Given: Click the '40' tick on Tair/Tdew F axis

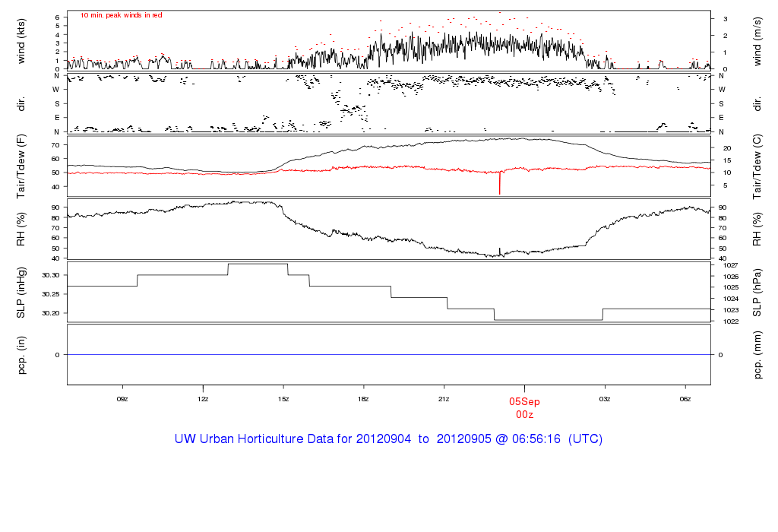Looking at the screenshot, I should point(55,187).
